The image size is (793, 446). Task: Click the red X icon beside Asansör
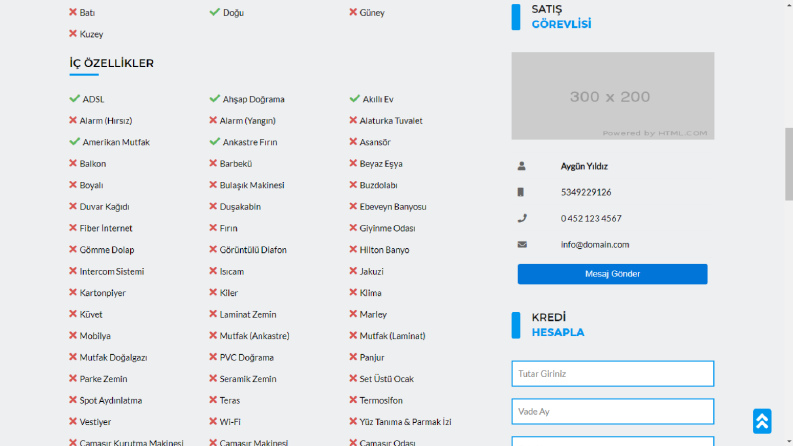353,142
